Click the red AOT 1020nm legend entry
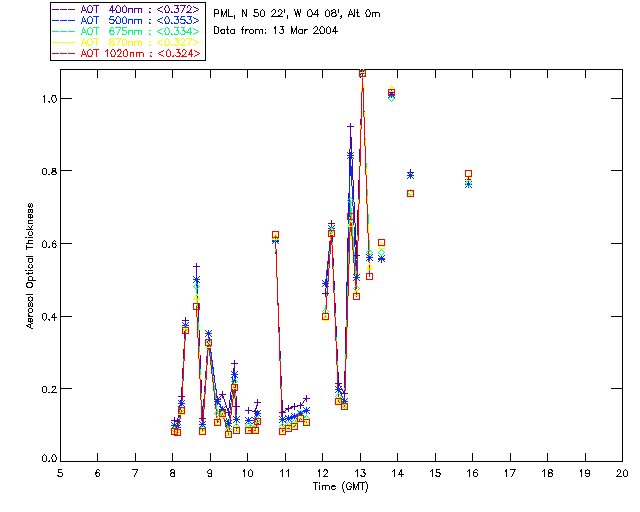Image resolution: width=640 pixels, height=512 pixels. click(x=127, y=53)
